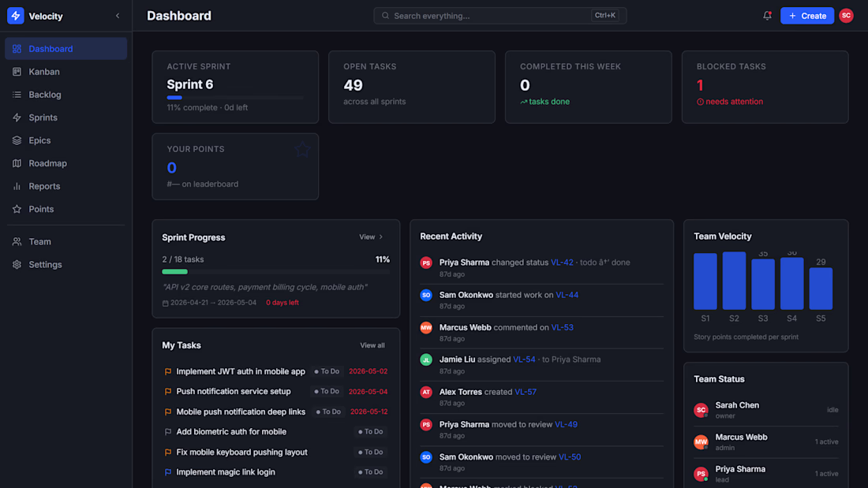The width and height of the screenshot is (868, 488).
Task: Open task Fix mobile keyboard pushing layout
Action: [x=242, y=452]
